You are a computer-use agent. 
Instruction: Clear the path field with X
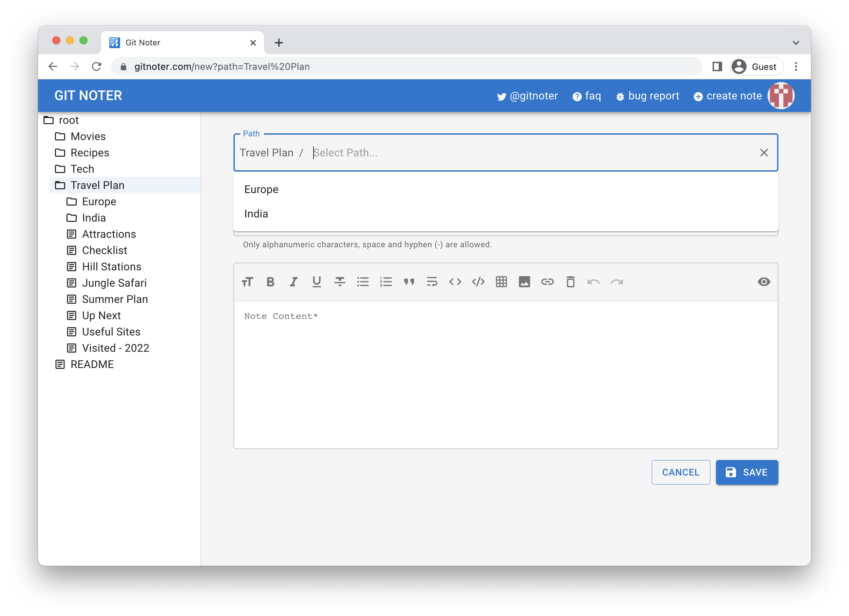pyautogui.click(x=763, y=153)
